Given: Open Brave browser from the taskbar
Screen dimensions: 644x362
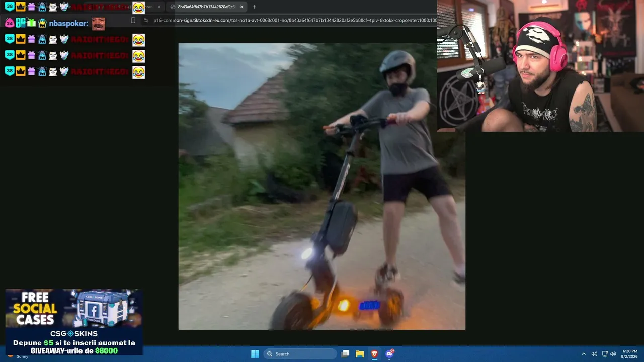Looking at the screenshot, I should point(374,354).
